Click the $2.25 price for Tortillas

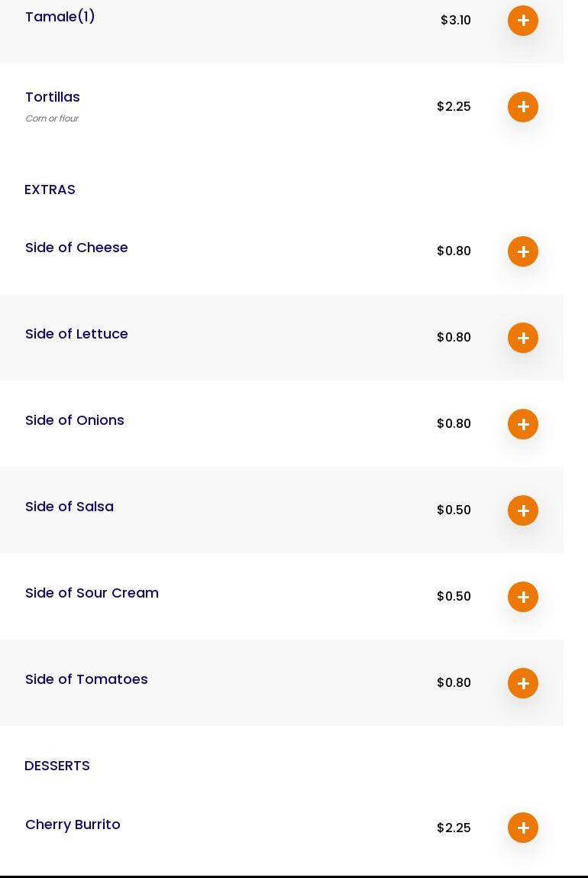(454, 106)
